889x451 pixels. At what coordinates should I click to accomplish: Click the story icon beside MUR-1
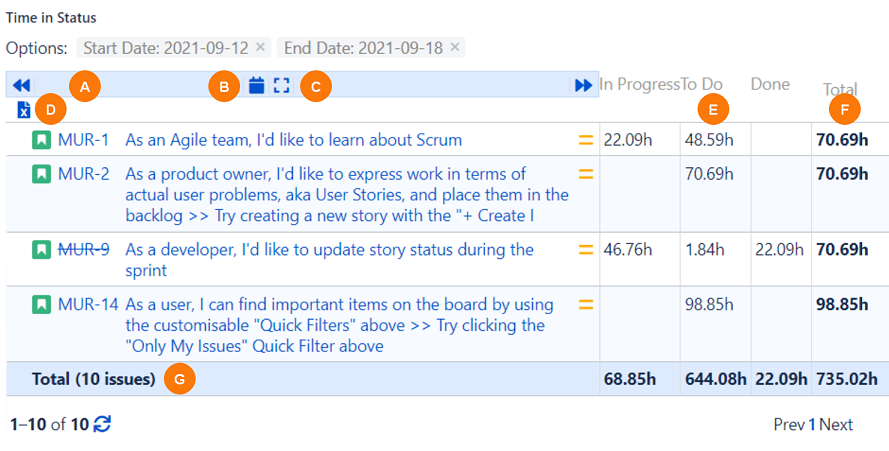pos(41,140)
